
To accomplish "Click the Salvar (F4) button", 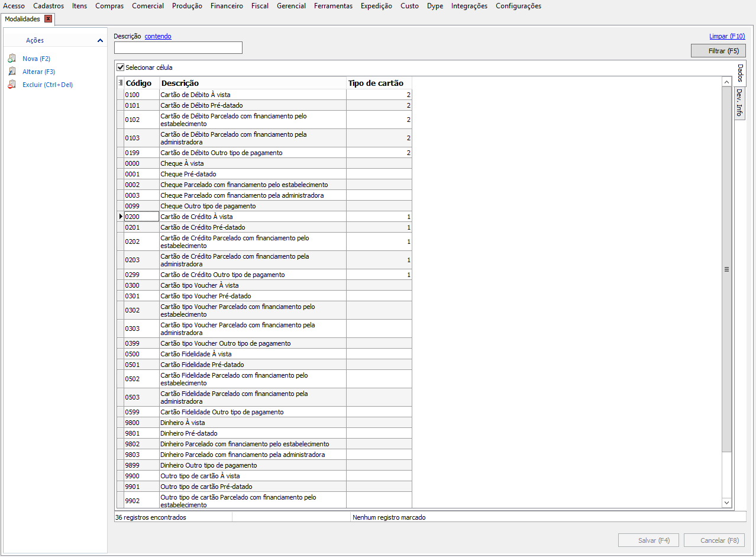I will point(648,540).
